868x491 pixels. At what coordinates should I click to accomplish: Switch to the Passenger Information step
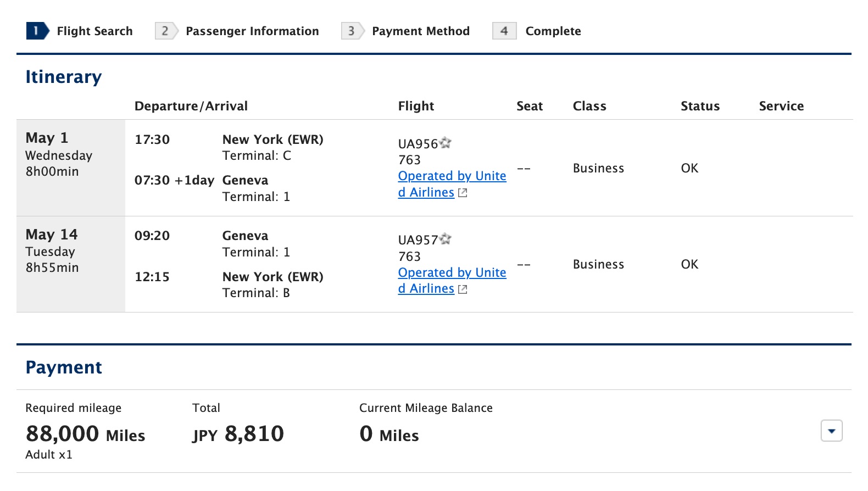tap(252, 31)
